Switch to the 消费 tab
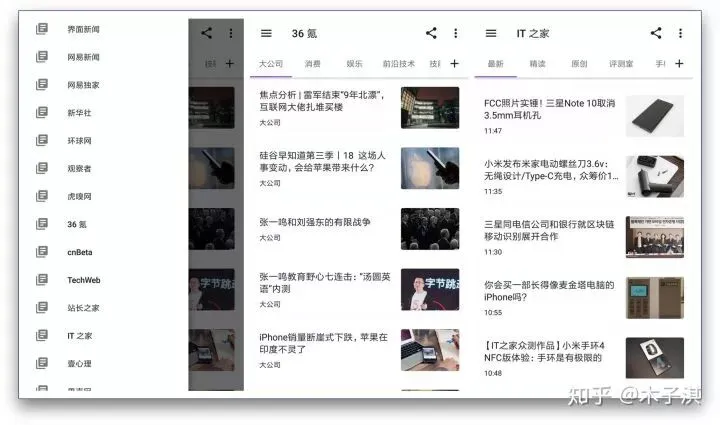 (x=313, y=64)
